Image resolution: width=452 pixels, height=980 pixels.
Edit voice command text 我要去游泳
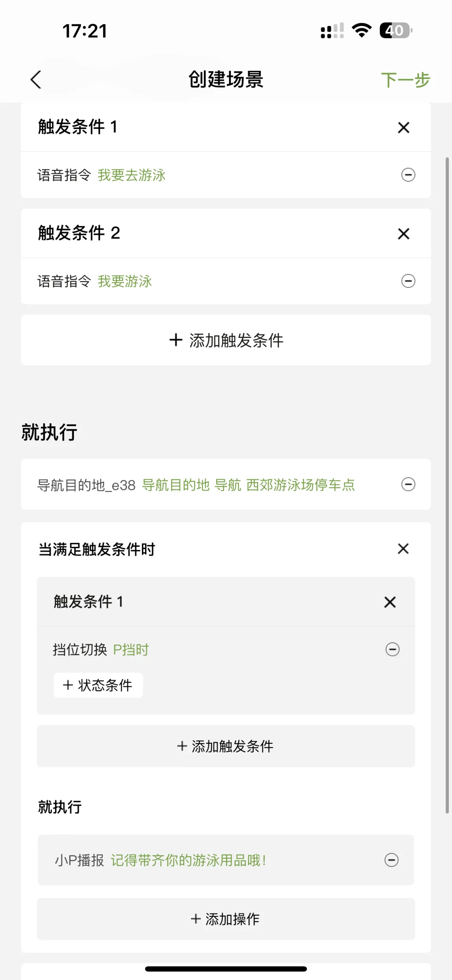pyautogui.click(x=131, y=175)
